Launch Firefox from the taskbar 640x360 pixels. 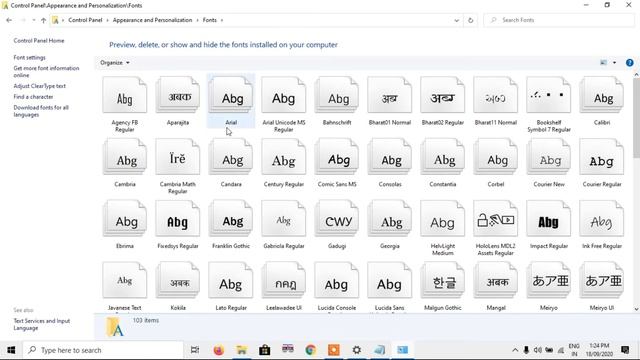(x=218, y=350)
